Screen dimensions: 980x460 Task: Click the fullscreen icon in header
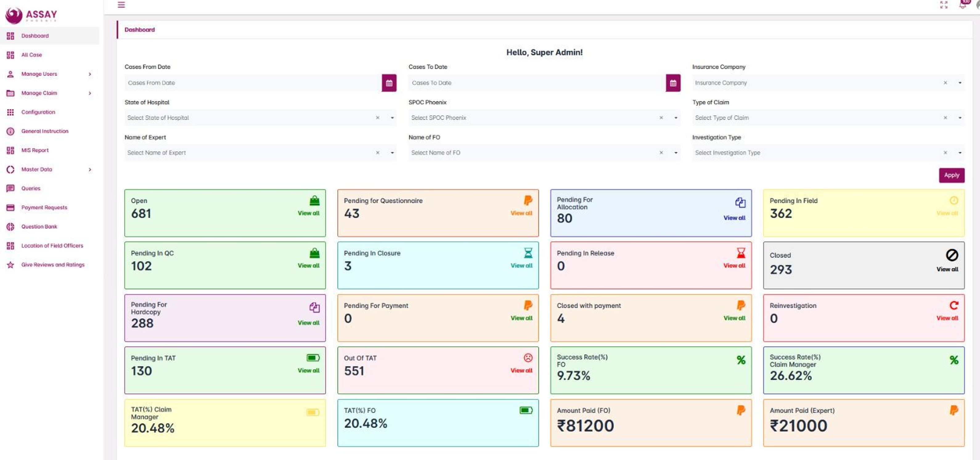click(944, 5)
